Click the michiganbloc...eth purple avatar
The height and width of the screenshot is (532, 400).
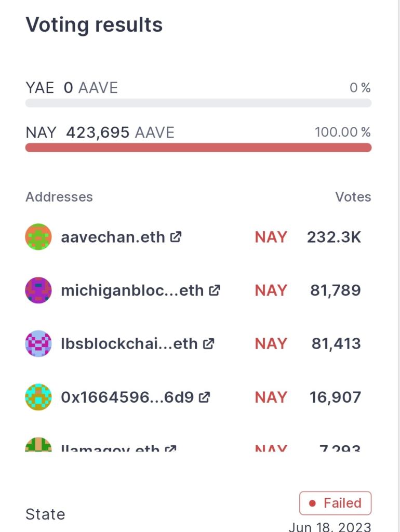click(38, 290)
